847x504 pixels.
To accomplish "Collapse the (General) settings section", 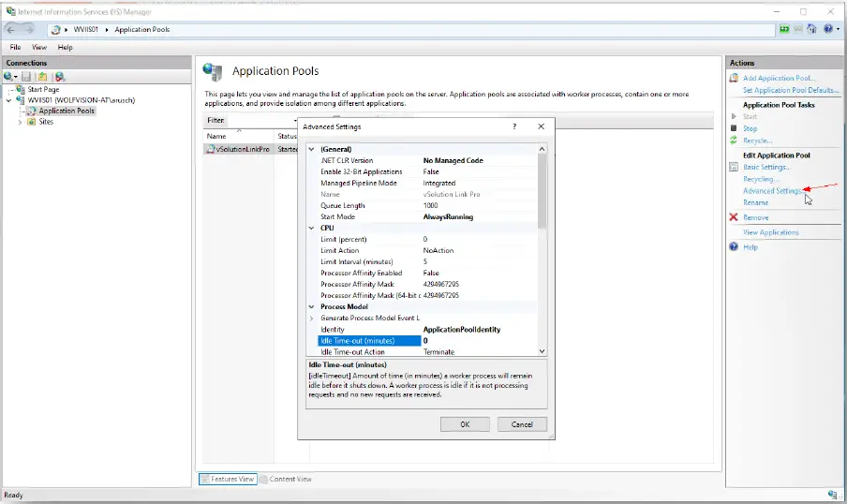I will coord(312,149).
